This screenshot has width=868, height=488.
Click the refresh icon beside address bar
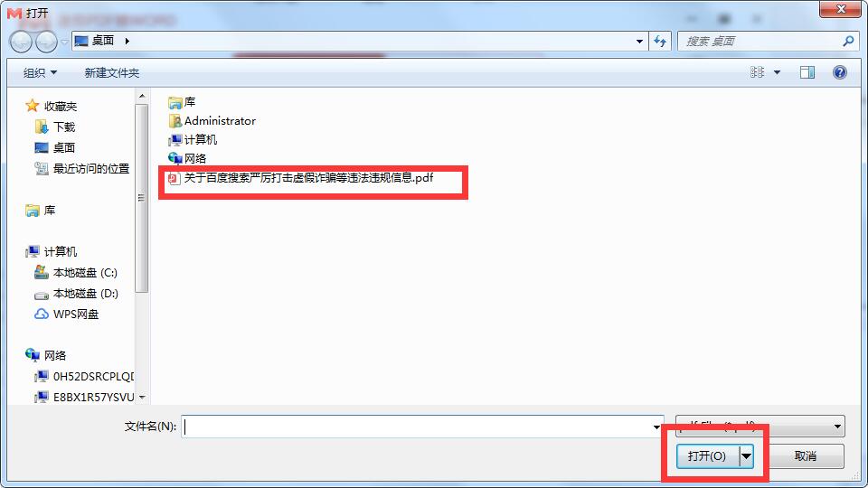pos(660,41)
